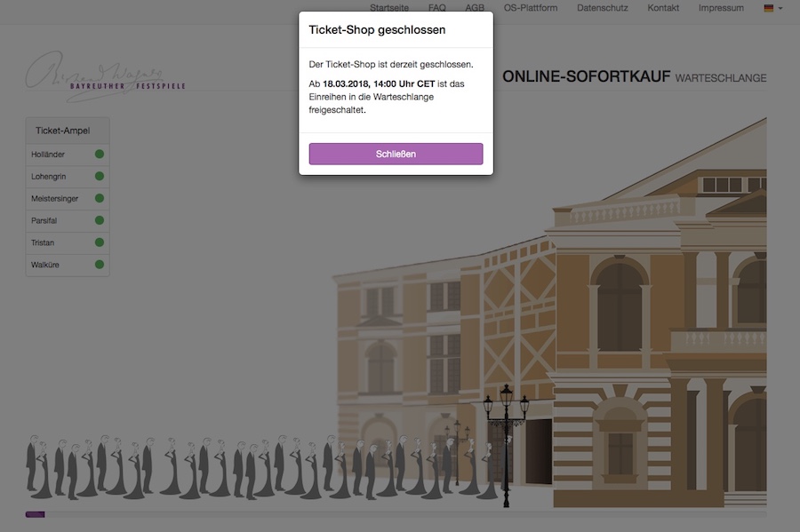Image resolution: width=800 pixels, height=532 pixels.
Task: Open the Startseite menu item
Action: coord(389,8)
